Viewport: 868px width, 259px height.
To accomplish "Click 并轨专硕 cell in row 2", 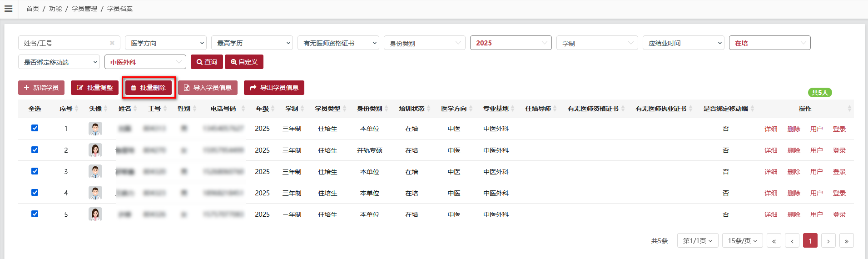I will tap(370, 150).
